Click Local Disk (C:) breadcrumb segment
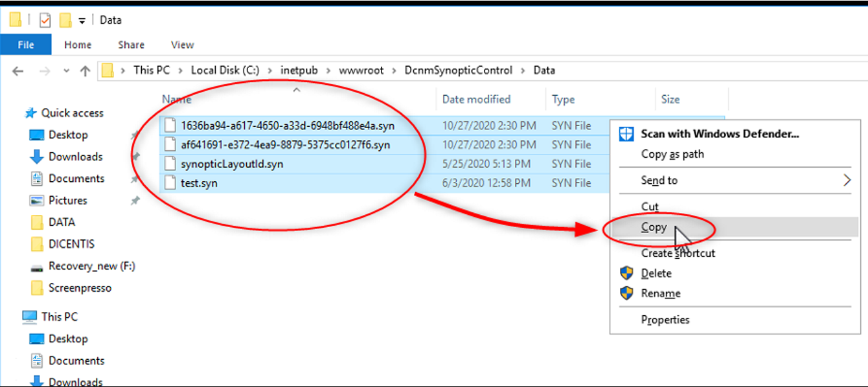 pyautogui.click(x=225, y=70)
